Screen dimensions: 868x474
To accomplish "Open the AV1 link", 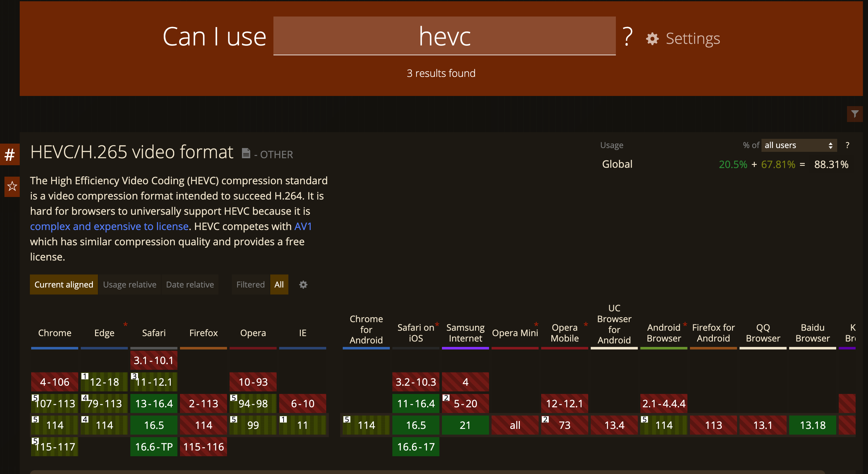I will pos(303,226).
